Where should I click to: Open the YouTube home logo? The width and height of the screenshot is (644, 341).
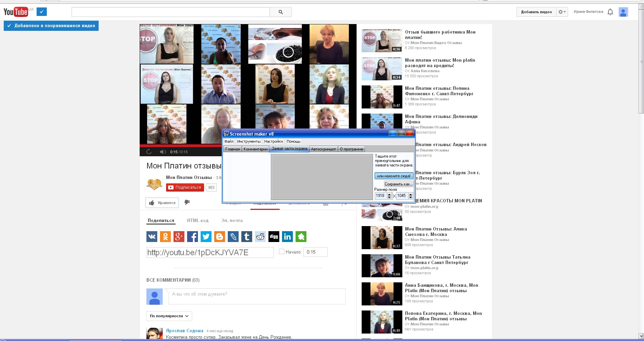[16, 12]
